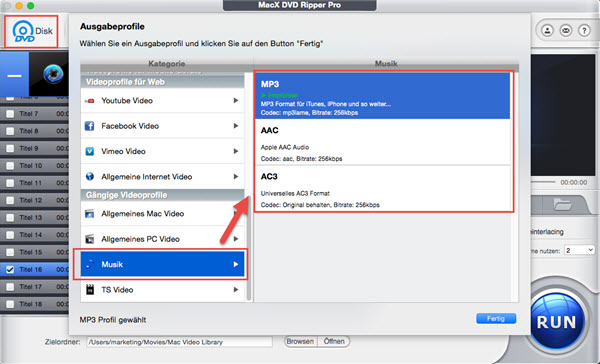
Task: Click the Gängige Videoprofile header
Action: pyautogui.click(x=162, y=195)
